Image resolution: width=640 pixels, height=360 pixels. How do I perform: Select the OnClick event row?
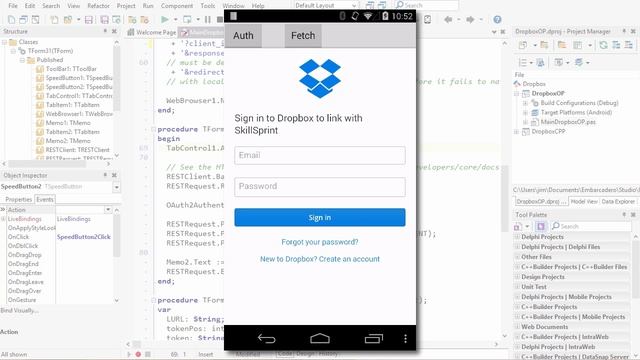(x=59, y=237)
